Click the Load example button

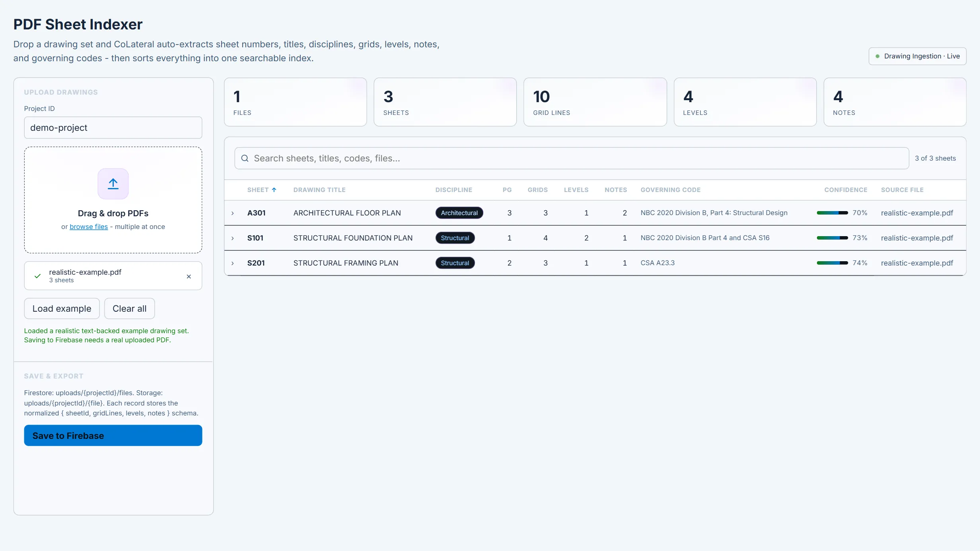[62, 308]
